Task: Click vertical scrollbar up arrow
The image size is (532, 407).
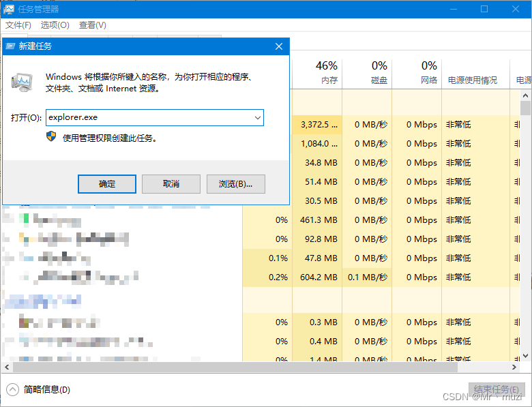Action: point(526,95)
